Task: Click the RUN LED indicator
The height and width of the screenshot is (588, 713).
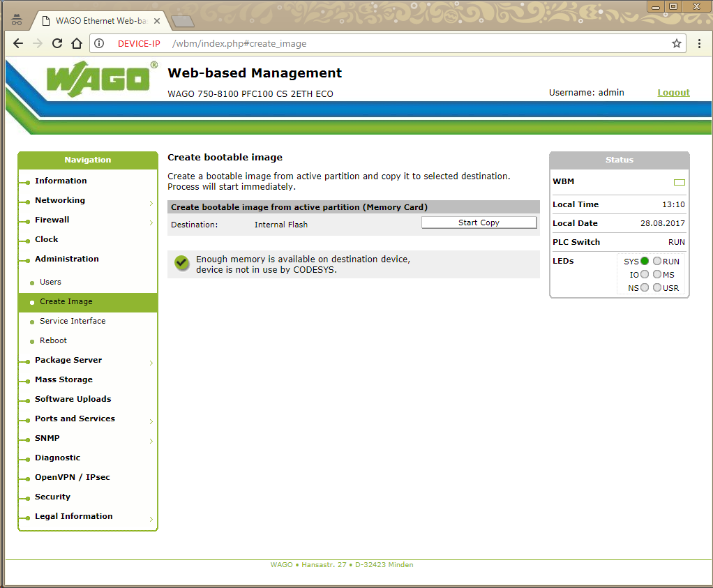Action: pos(657,261)
